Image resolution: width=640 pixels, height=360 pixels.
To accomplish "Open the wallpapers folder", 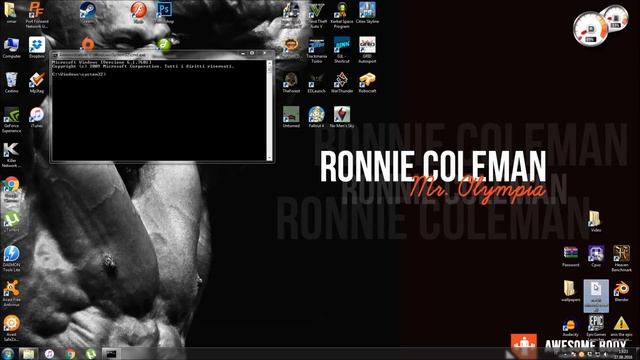I will click(x=570, y=291).
